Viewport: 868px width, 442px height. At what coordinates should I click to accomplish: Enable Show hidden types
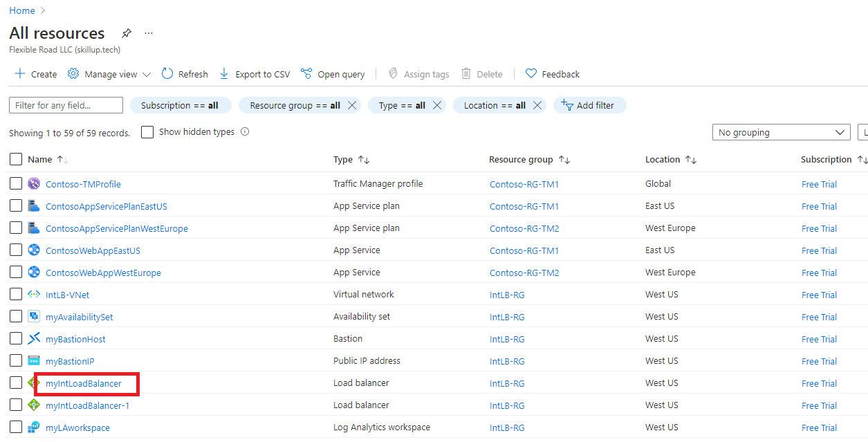click(x=147, y=131)
